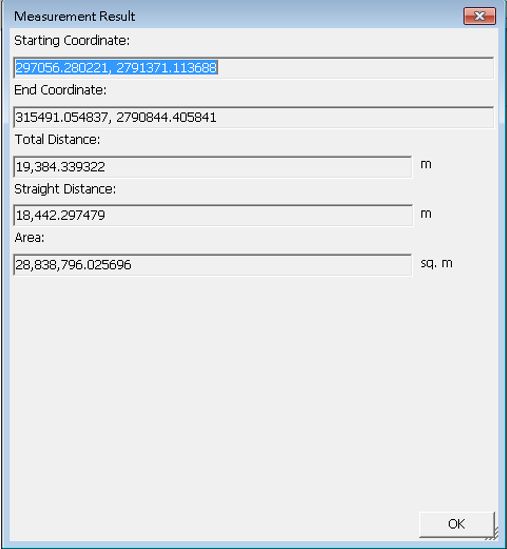The height and width of the screenshot is (549, 507).
Task: Focus the Straight Distance field showing 18,442.297479
Action: click(x=213, y=215)
